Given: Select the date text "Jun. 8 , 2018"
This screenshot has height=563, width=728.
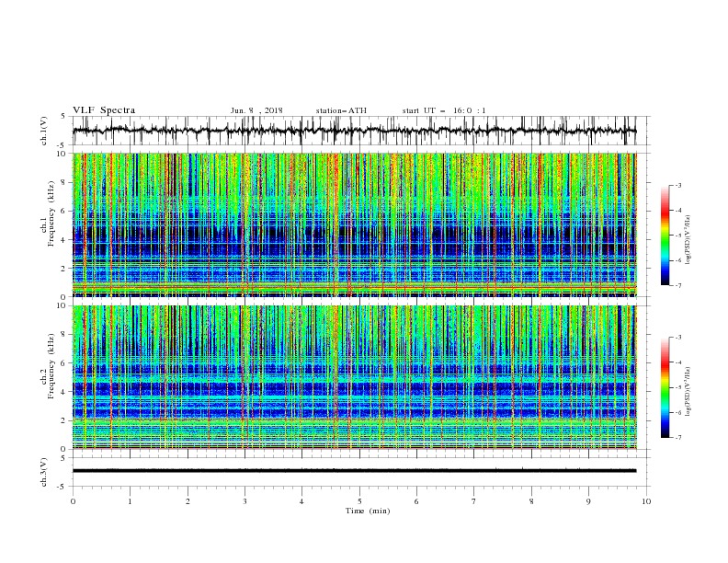Looking at the screenshot, I should click(x=256, y=110).
